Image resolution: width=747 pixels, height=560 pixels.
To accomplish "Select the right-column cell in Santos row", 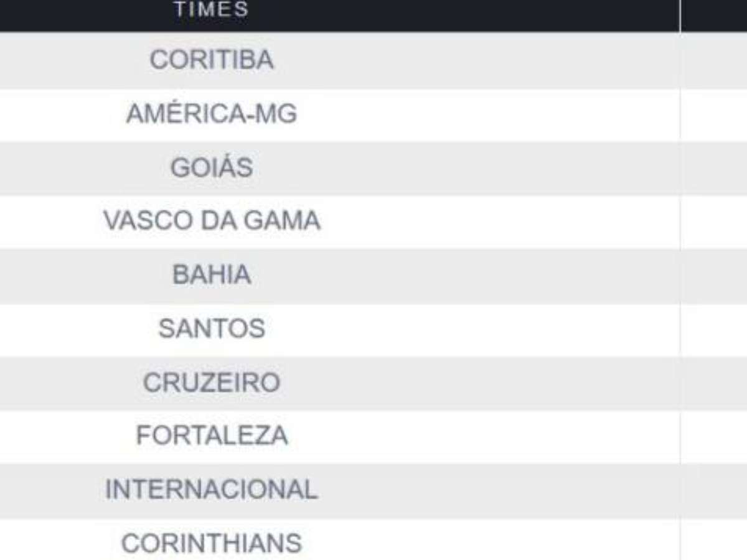I will click(713, 329).
